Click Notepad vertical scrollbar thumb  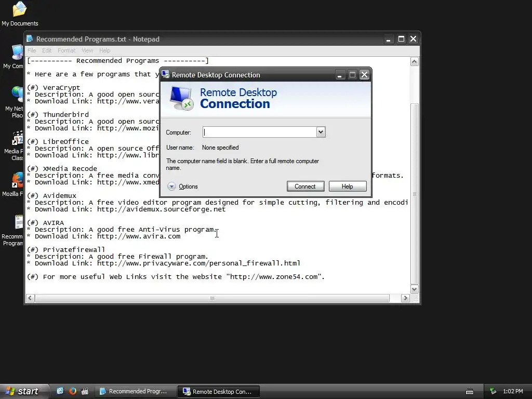click(414, 194)
